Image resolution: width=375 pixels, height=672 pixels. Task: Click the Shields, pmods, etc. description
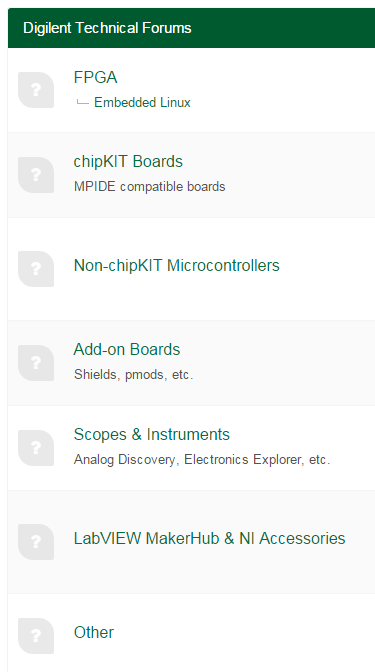point(134,375)
